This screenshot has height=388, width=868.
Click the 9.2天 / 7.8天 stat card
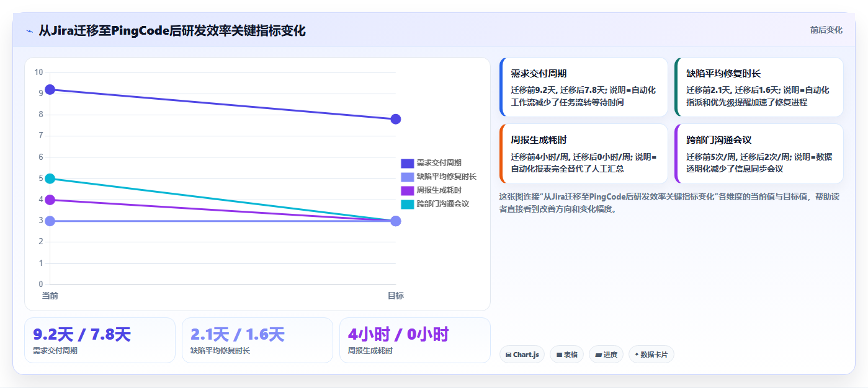click(100, 340)
